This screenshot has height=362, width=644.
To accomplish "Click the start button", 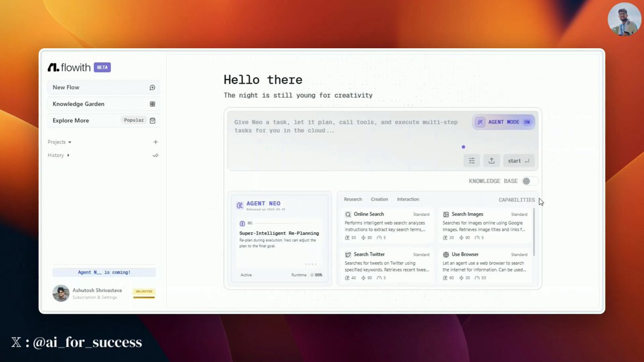I will pos(518,161).
